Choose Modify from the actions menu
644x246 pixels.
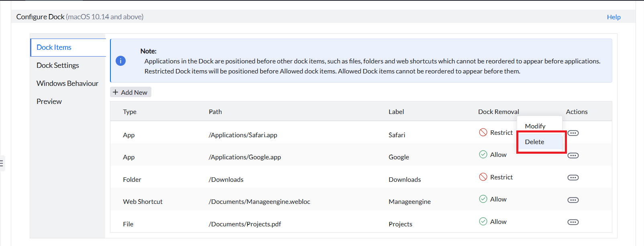pyautogui.click(x=535, y=126)
